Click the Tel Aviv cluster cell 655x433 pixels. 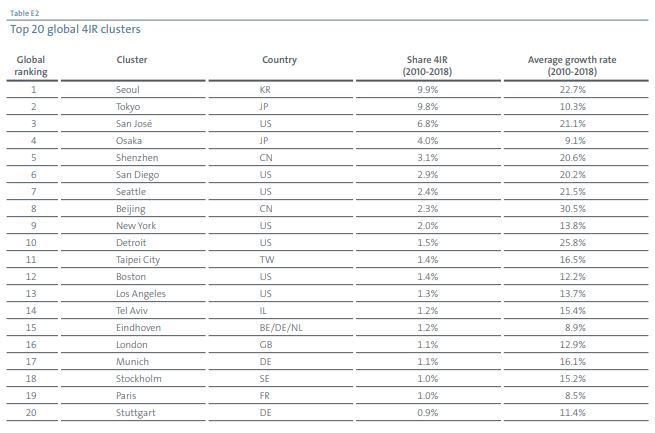[x=133, y=310]
